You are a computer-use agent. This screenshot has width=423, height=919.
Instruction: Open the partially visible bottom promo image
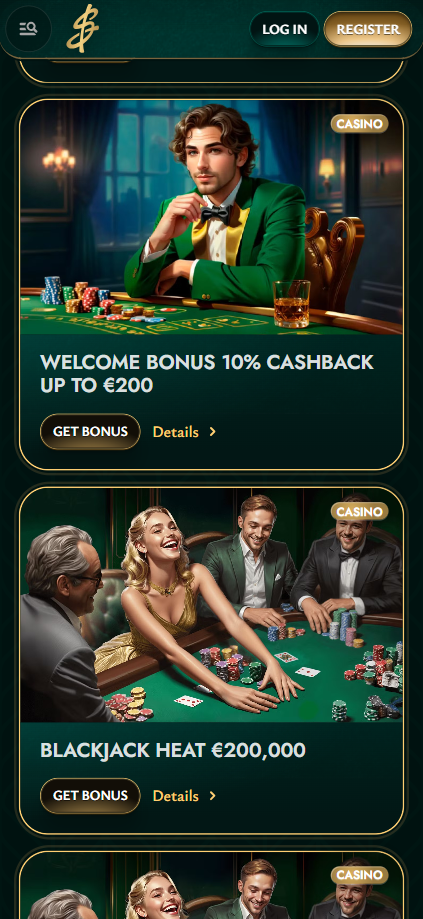coord(212,886)
